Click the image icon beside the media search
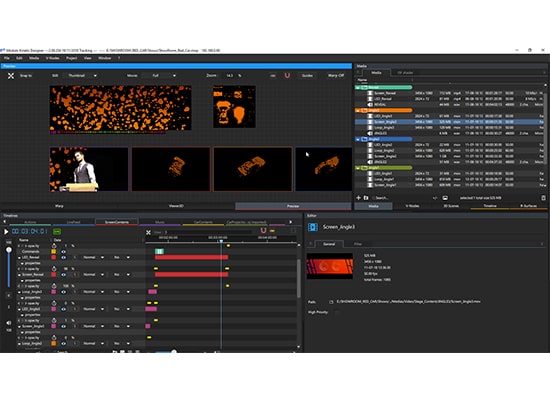 445,198
